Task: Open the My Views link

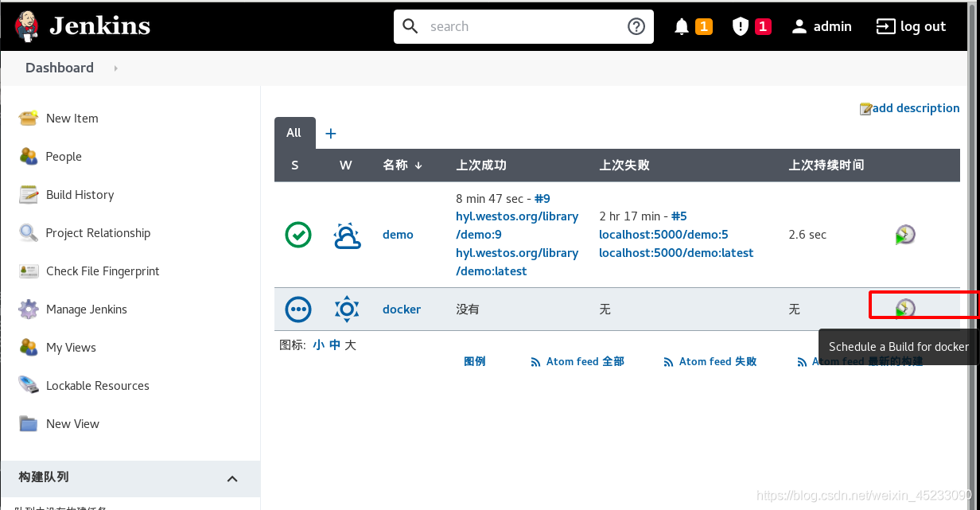Action: (71, 347)
